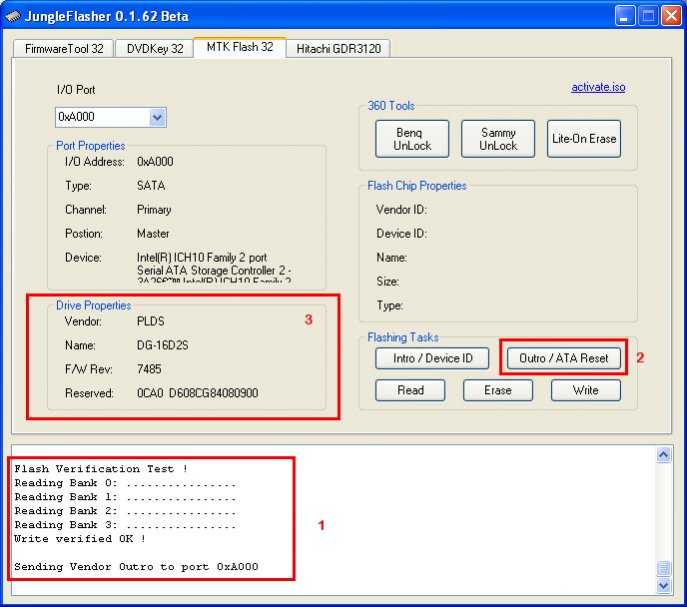
Task: Open the DVDKey 32 tab
Action: [x=155, y=49]
